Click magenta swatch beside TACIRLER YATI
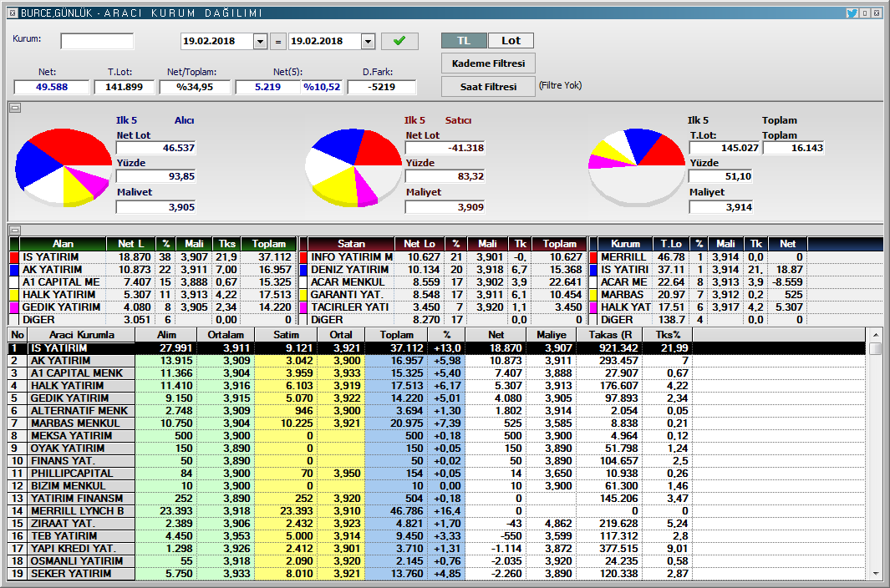The width and height of the screenshot is (890, 588). point(303,307)
